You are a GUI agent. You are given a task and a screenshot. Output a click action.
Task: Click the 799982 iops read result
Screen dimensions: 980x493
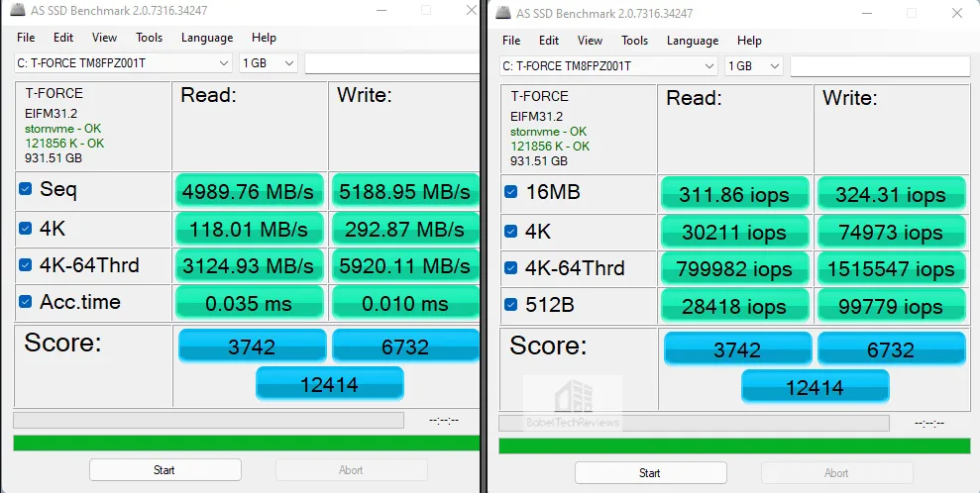(734, 269)
